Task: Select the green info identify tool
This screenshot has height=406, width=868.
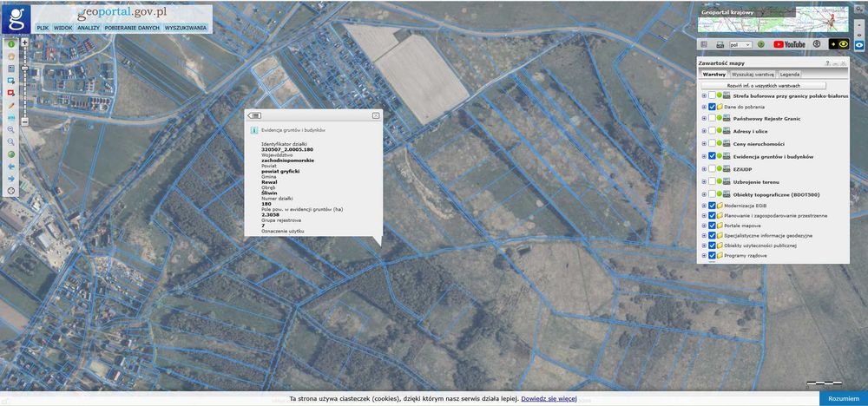Action: pyautogui.click(x=11, y=43)
